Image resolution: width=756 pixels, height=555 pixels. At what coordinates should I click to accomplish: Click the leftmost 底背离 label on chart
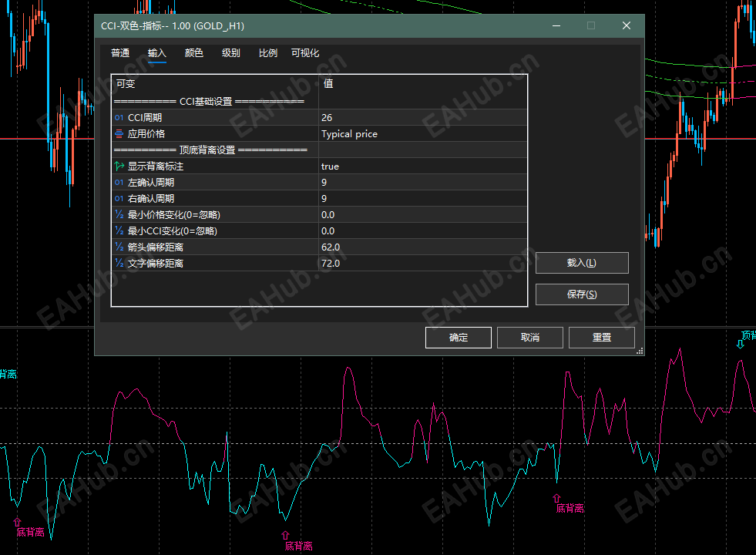click(x=30, y=532)
